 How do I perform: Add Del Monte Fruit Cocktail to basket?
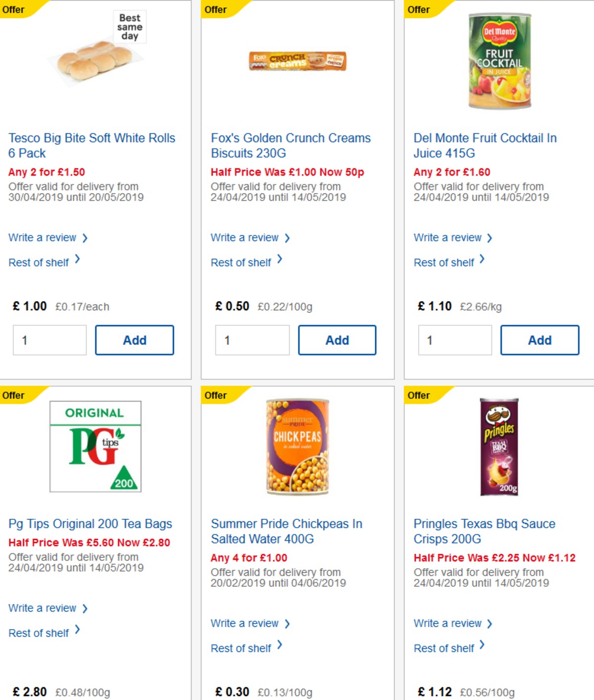[x=540, y=340]
